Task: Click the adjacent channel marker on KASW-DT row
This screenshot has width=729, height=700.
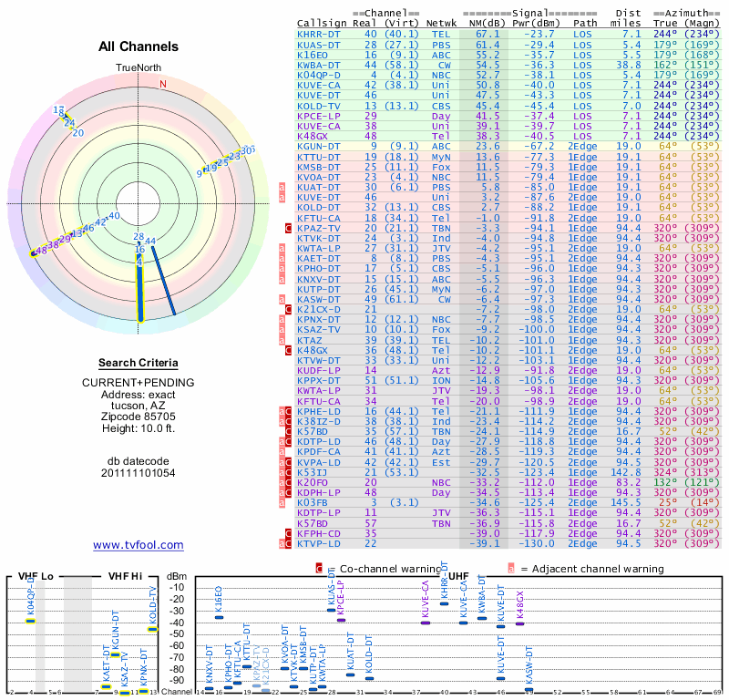Action: click(x=282, y=300)
